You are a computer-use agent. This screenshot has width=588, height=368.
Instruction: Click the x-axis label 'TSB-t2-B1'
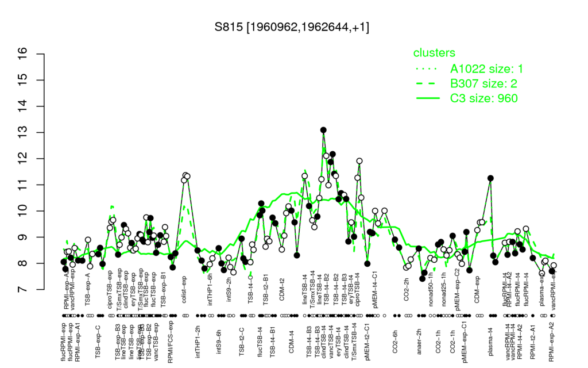pos(266,290)
